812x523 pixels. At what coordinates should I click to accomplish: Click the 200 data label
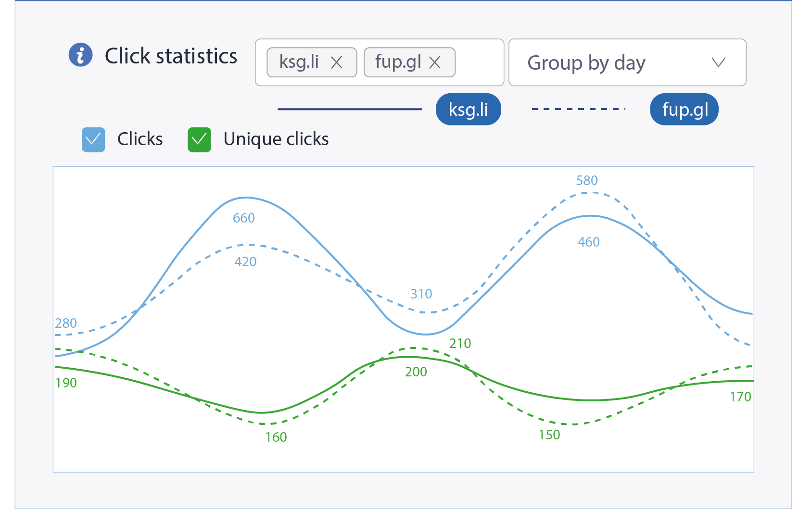[416, 372]
